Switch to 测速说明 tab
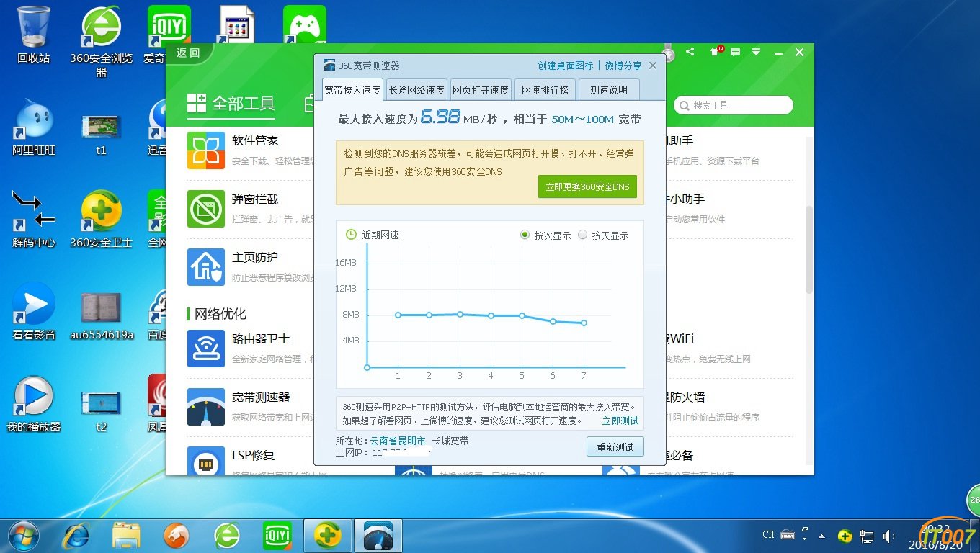 coord(609,90)
